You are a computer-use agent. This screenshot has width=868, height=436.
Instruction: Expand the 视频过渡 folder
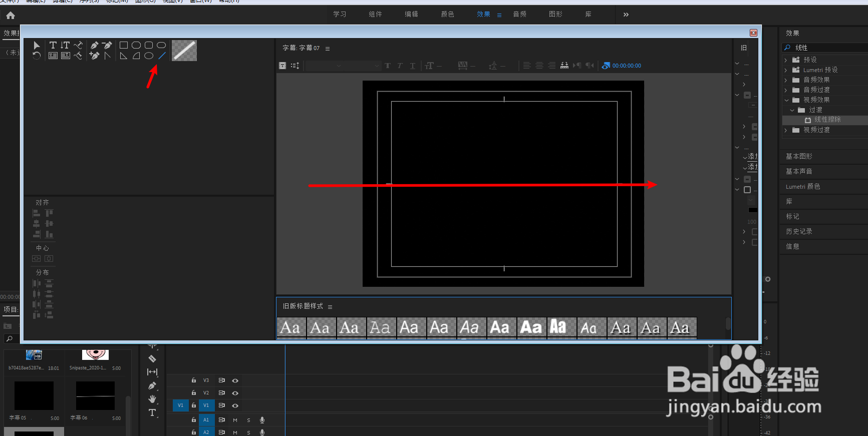click(x=786, y=130)
